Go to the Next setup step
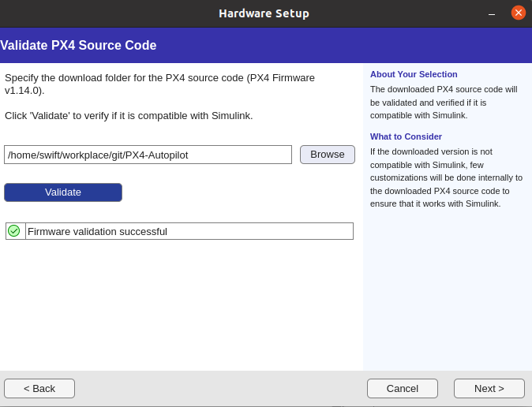Viewport: 532px width, 407px height. click(489, 388)
